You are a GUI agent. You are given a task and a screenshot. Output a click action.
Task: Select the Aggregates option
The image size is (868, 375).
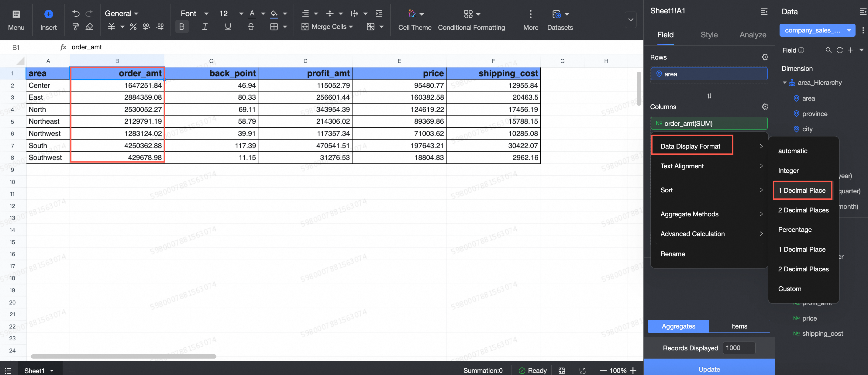pyautogui.click(x=678, y=326)
